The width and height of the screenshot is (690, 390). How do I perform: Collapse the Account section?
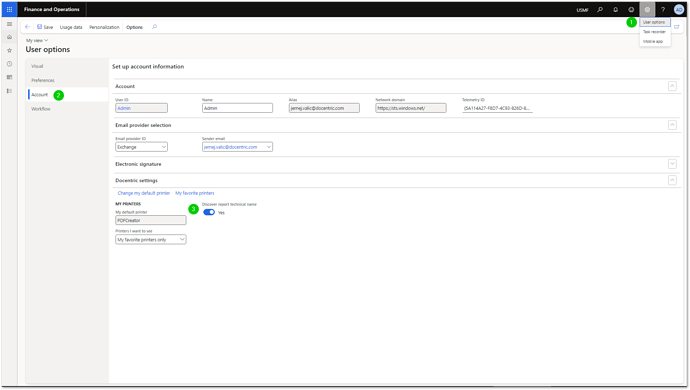[672, 86]
